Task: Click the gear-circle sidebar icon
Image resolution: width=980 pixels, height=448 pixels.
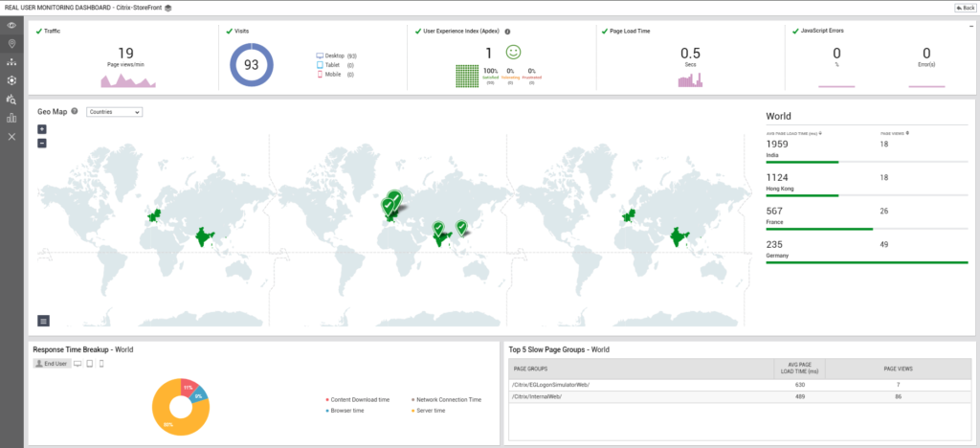Action: pos(11,80)
